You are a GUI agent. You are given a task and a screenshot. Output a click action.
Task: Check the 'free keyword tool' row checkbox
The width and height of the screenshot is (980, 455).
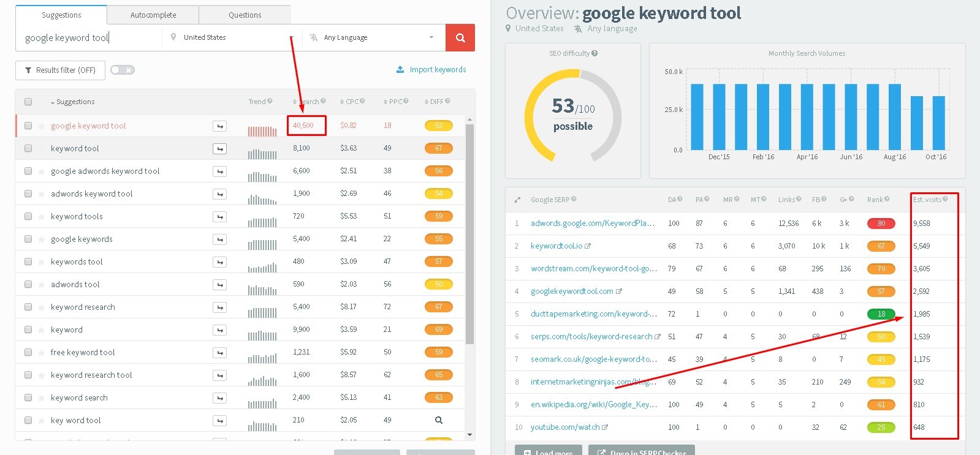coord(28,352)
